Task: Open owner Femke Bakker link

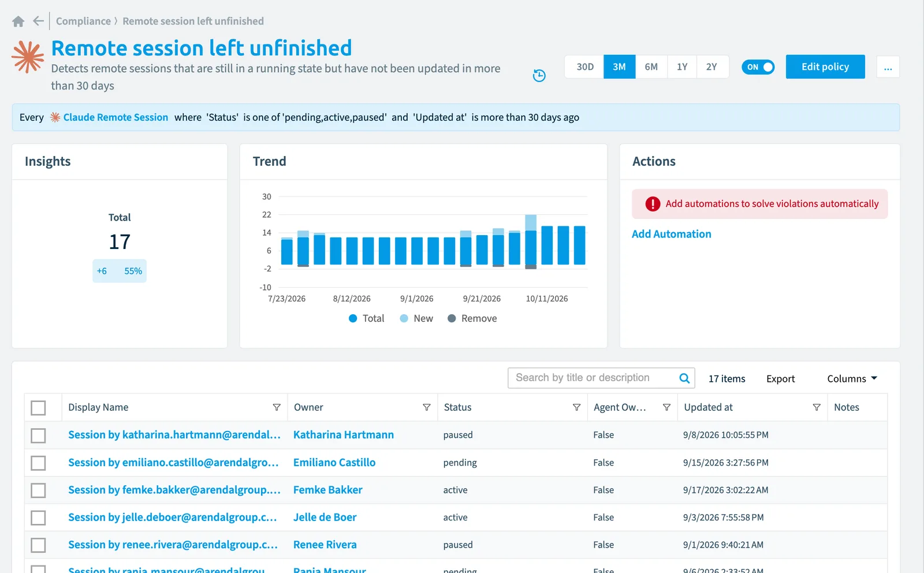Action: point(328,490)
